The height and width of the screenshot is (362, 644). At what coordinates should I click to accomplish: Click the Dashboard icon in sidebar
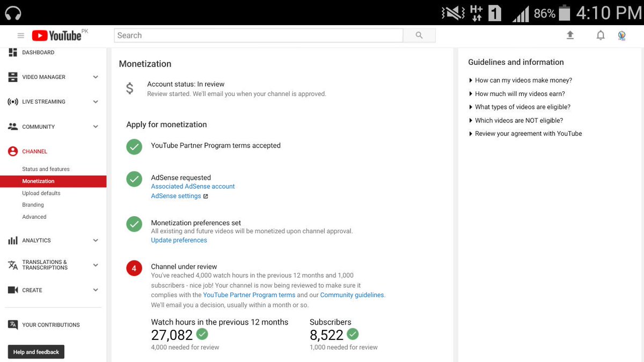[13, 52]
